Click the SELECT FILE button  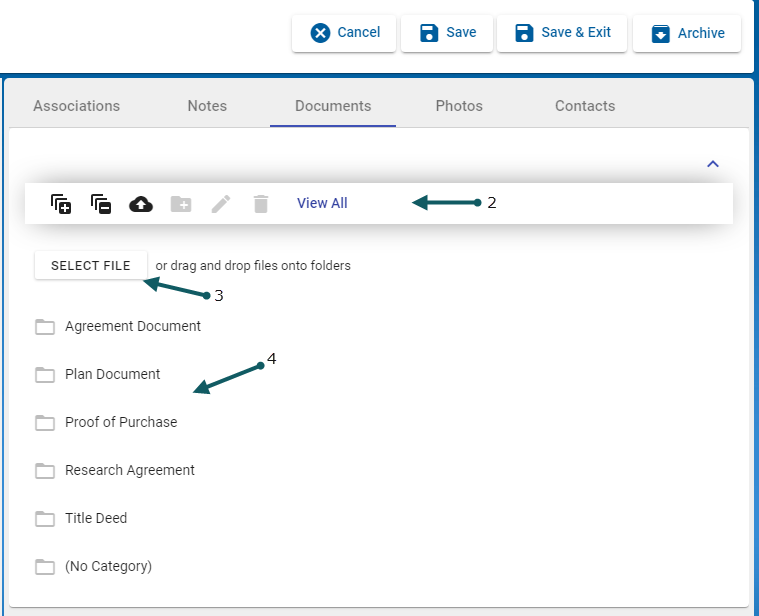point(91,266)
